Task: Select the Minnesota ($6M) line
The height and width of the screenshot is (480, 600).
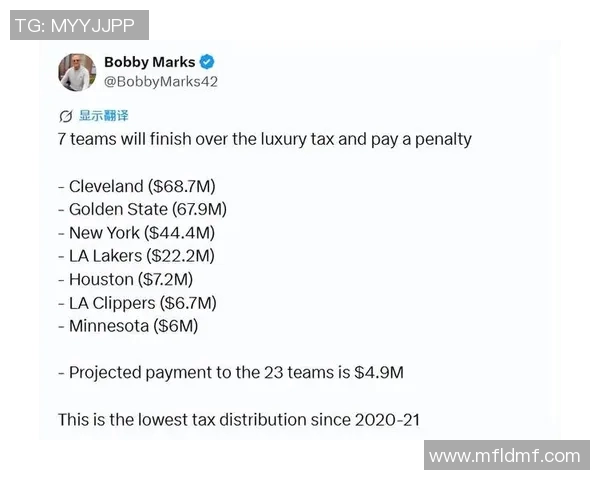Action: coord(128,325)
